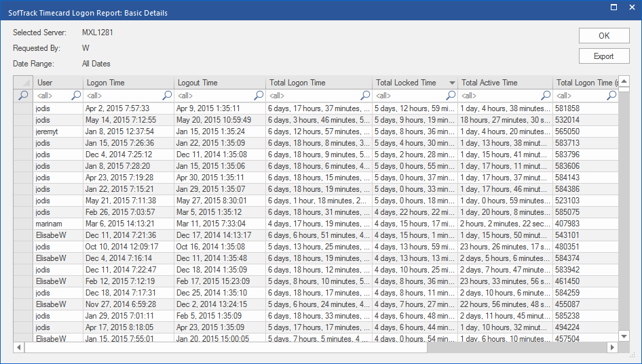
Task: Click the grid select-all corner icon
Action: (x=24, y=83)
